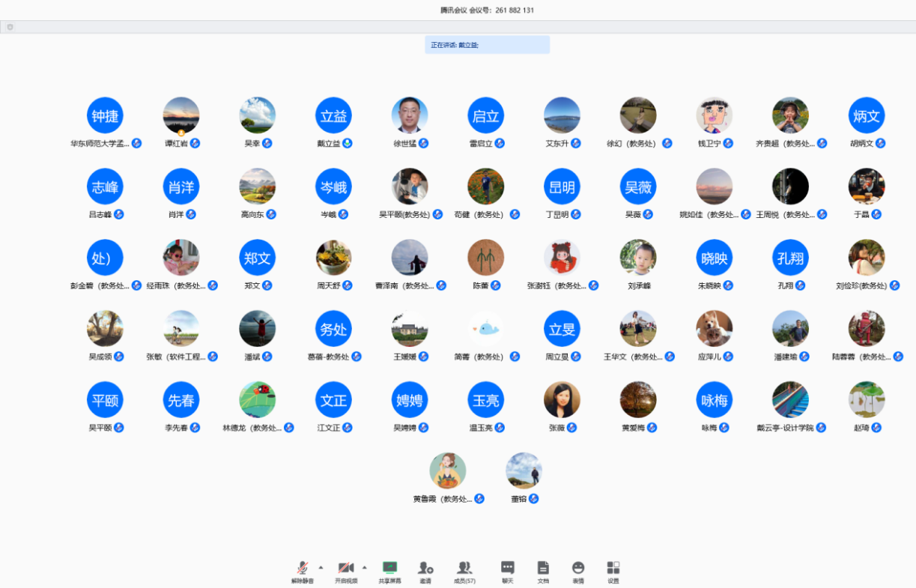Click the 正在讲话 speaker banner
Image resolution: width=916 pixels, height=588 pixels.
click(487, 45)
